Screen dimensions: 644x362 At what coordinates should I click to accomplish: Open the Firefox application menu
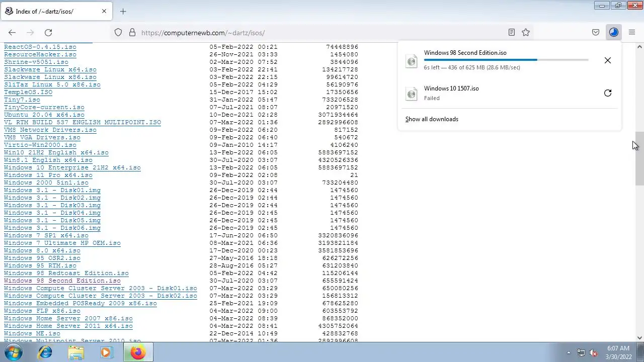[632, 32]
